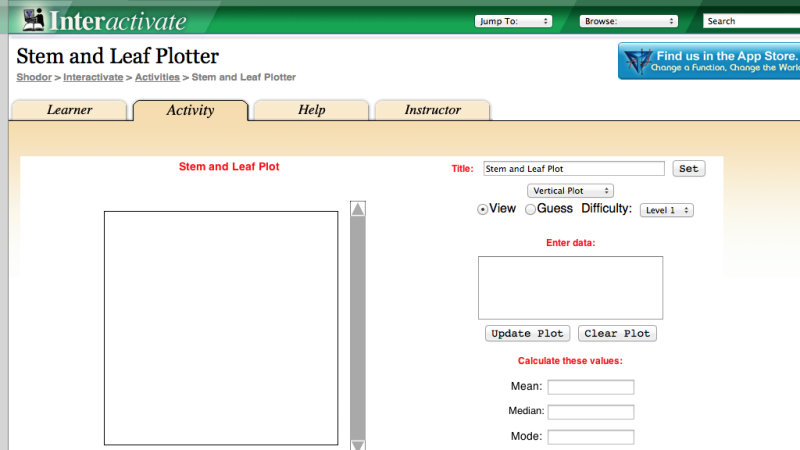Image resolution: width=800 pixels, height=450 pixels.
Task: Open the Browse dropdown
Action: tap(629, 21)
